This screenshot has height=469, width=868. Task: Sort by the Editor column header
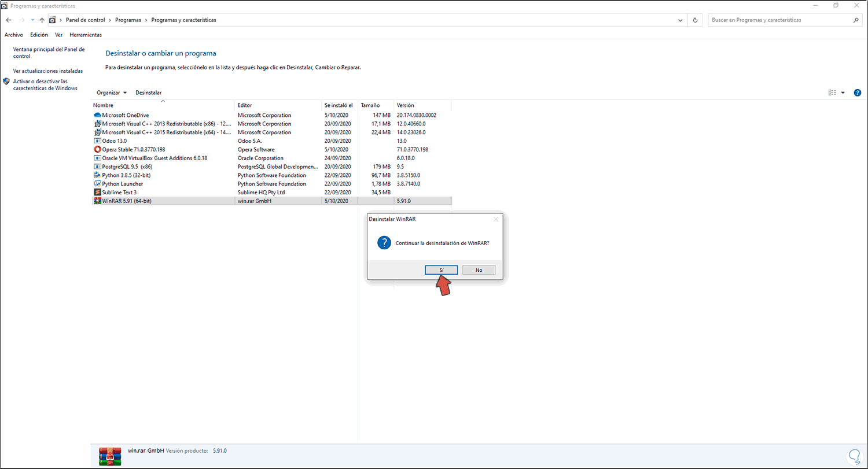tap(278, 106)
